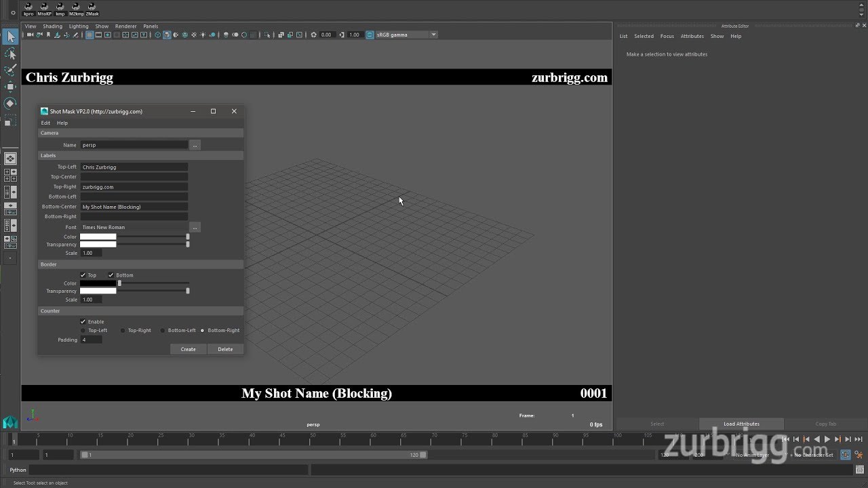Open the Labels font browse button
This screenshot has height=488, width=868.
click(195, 227)
